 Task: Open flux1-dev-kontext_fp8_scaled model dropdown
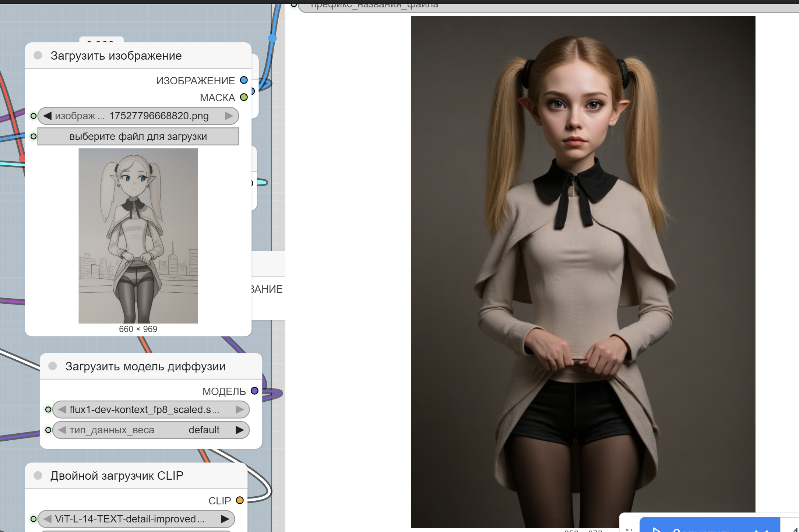click(151, 409)
